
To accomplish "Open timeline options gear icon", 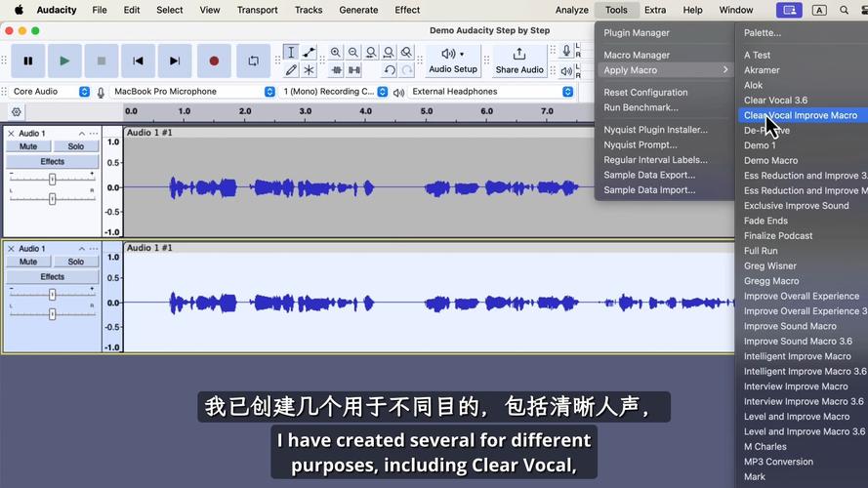I will (x=16, y=112).
